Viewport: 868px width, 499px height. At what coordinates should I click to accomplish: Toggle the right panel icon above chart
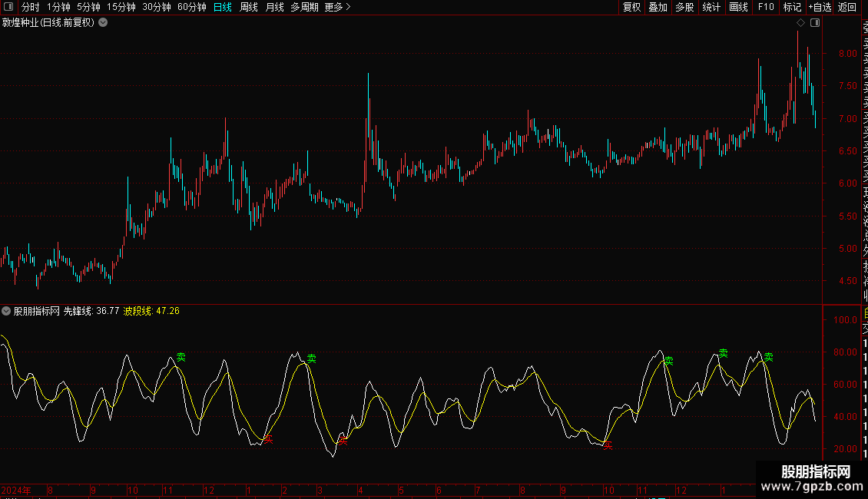coord(815,23)
